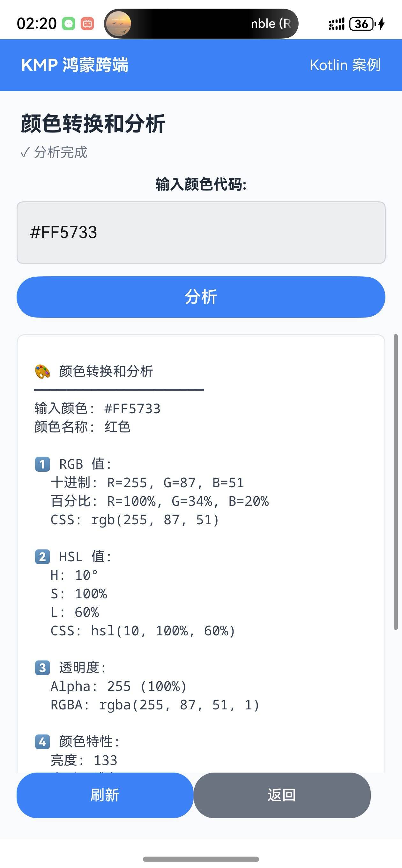Screen dimensions: 402x868
Task: Tap the battery indicator showing 36
Action: (x=362, y=24)
